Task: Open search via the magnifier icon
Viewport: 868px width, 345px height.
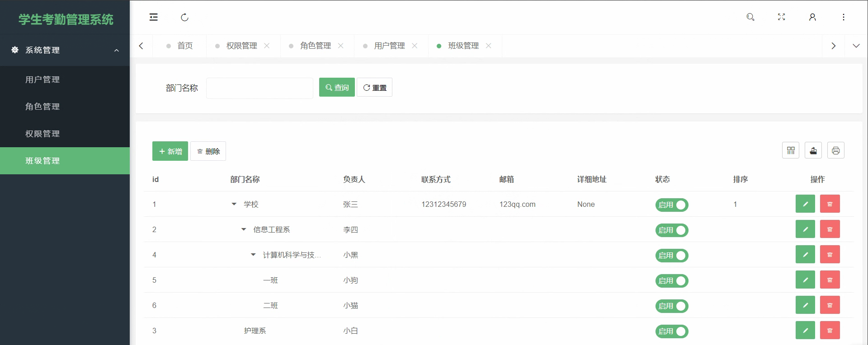Action: coord(750,17)
